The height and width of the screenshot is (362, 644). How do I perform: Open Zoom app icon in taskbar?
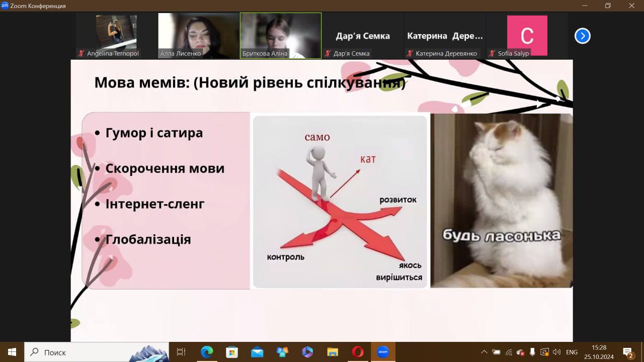(x=383, y=352)
